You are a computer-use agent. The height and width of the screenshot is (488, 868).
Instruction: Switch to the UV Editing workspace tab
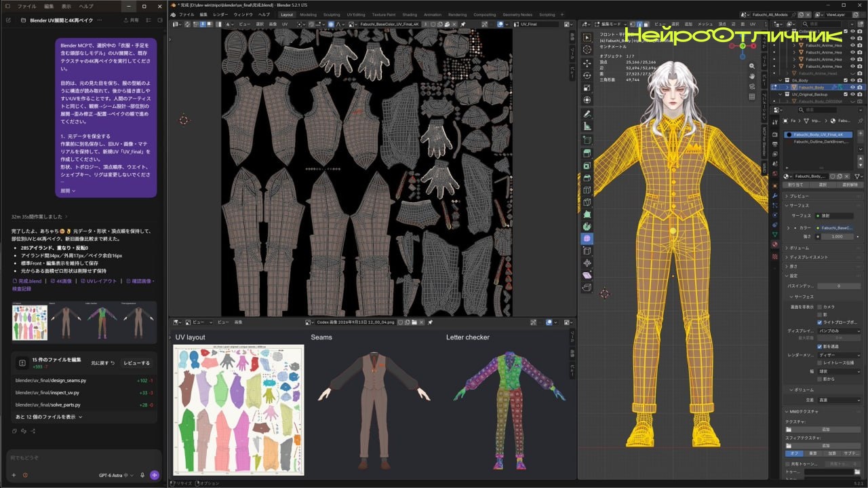click(x=355, y=14)
